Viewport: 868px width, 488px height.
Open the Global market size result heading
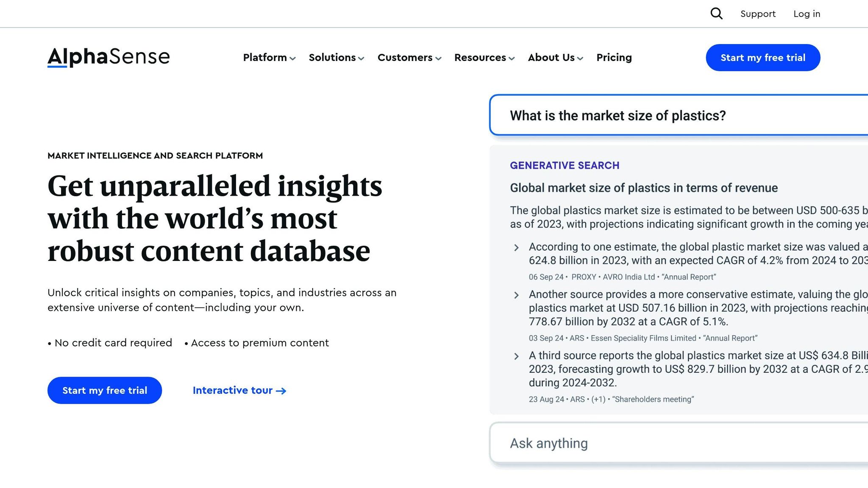[x=643, y=188]
